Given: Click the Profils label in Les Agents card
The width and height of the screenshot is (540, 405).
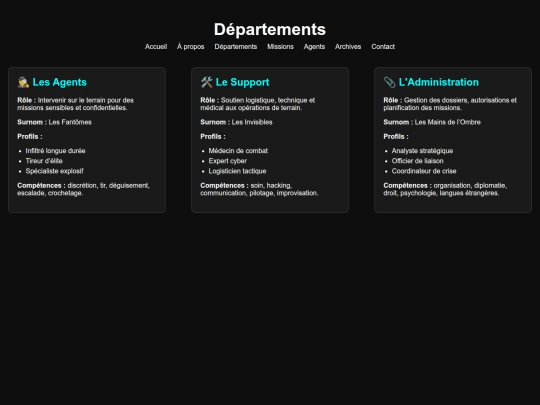Looking at the screenshot, I should [30, 137].
